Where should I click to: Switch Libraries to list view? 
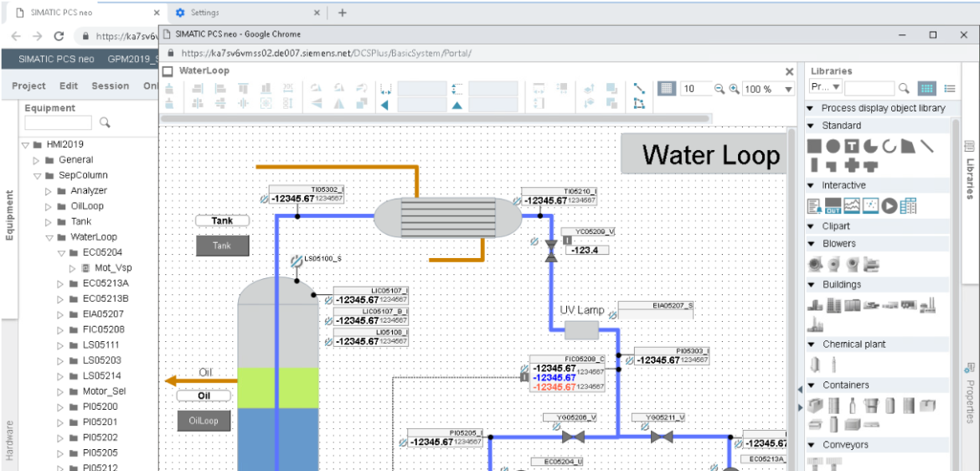(950, 88)
